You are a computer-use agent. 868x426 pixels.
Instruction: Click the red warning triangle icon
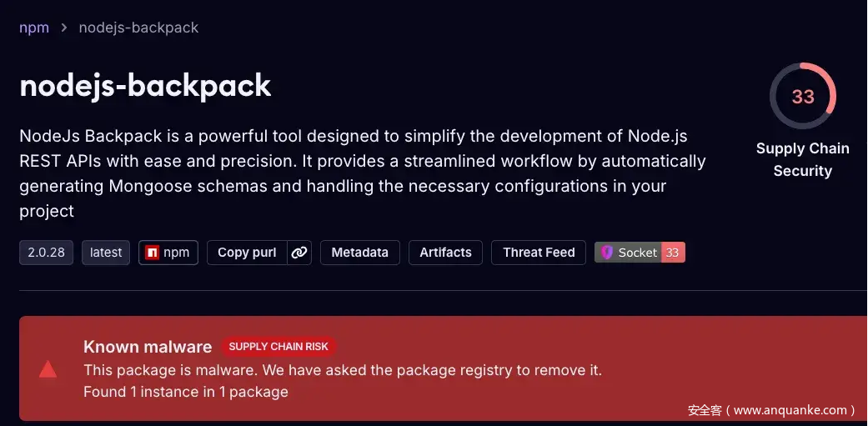point(48,369)
